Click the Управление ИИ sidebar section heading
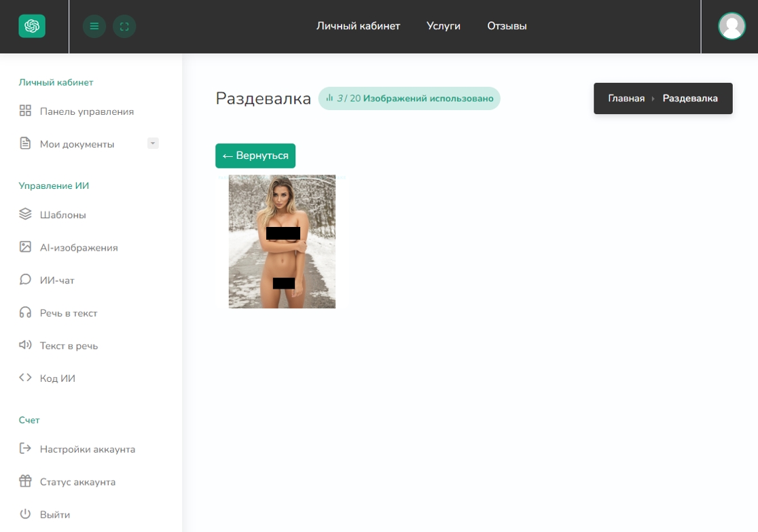Image resolution: width=758 pixels, height=532 pixels. (54, 186)
